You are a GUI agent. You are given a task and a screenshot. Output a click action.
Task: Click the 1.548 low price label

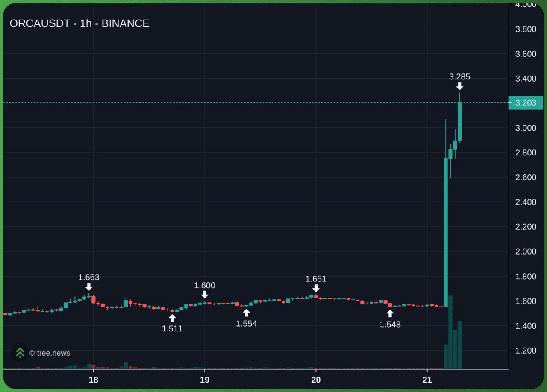pyautogui.click(x=390, y=325)
